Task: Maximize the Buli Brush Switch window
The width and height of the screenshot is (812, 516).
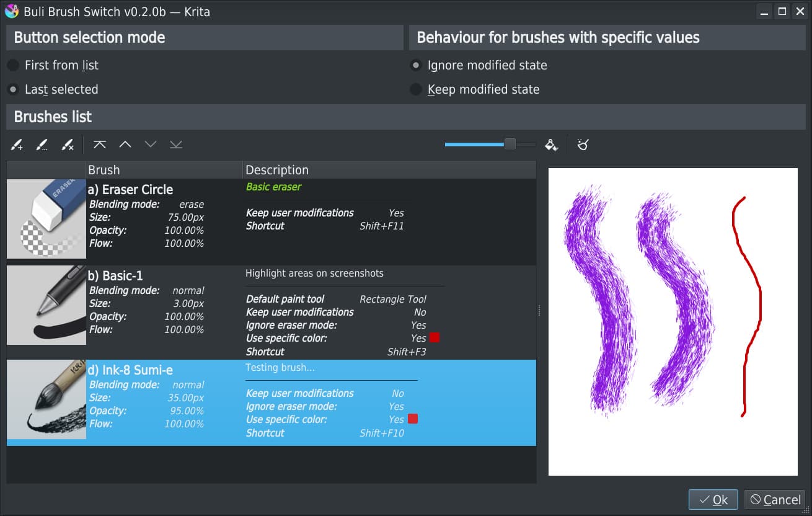Action: (782, 11)
